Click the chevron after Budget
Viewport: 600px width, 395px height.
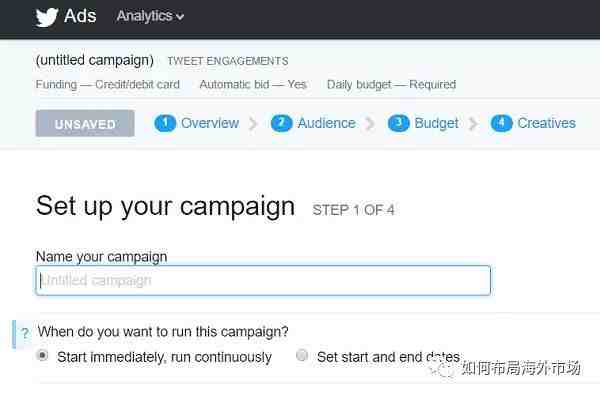pyautogui.click(x=473, y=124)
